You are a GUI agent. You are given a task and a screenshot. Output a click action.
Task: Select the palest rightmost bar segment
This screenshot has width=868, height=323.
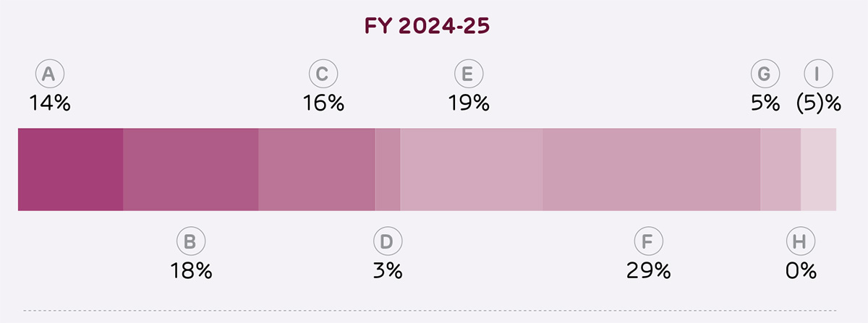[818, 170]
